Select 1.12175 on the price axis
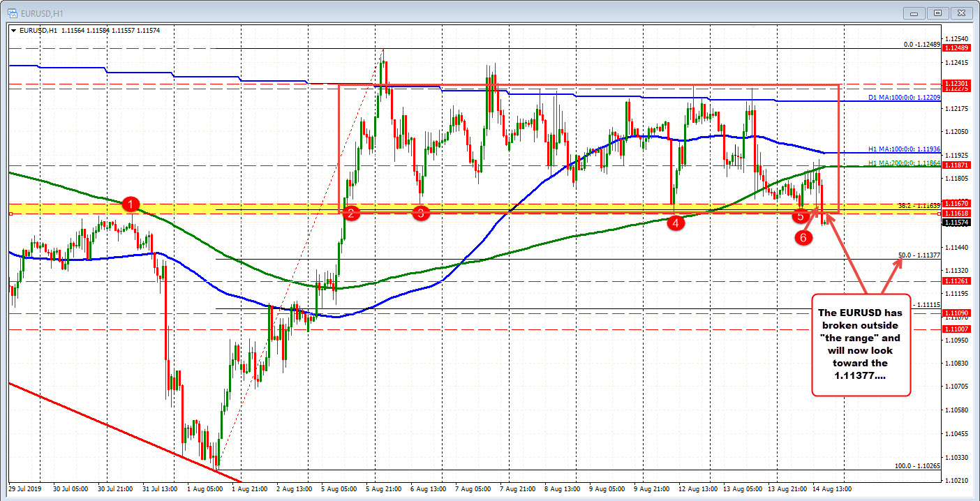The height and width of the screenshot is (501, 980). point(958,108)
